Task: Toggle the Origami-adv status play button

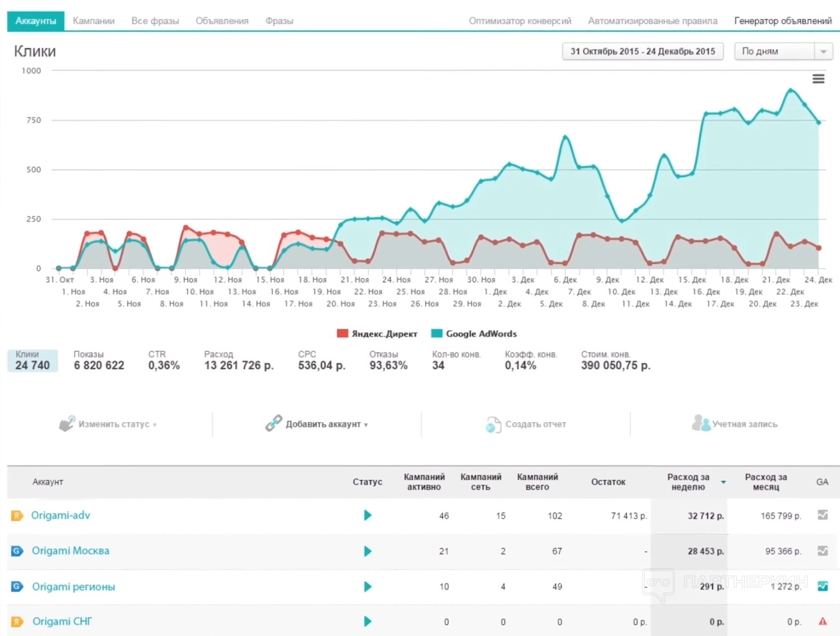Action: [x=367, y=515]
